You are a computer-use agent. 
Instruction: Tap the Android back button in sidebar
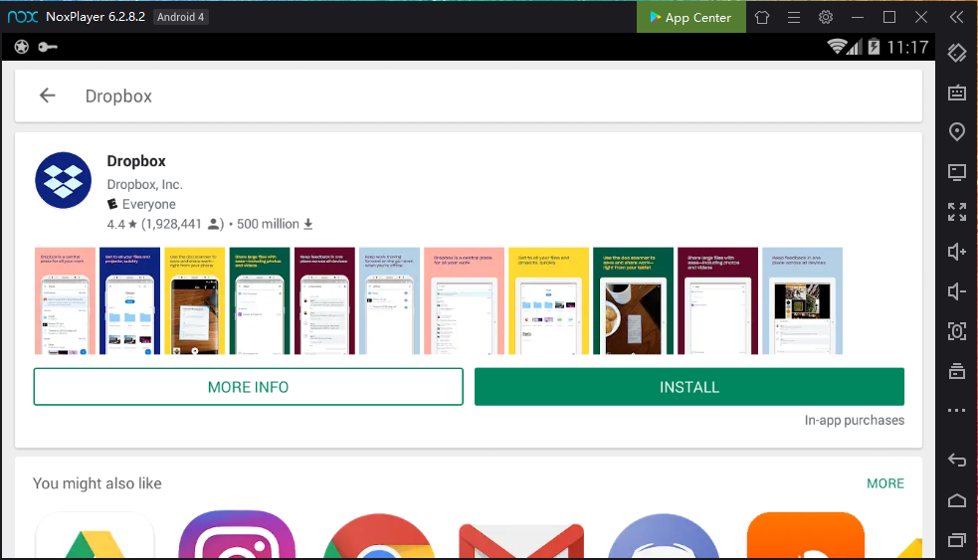pos(957,461)
